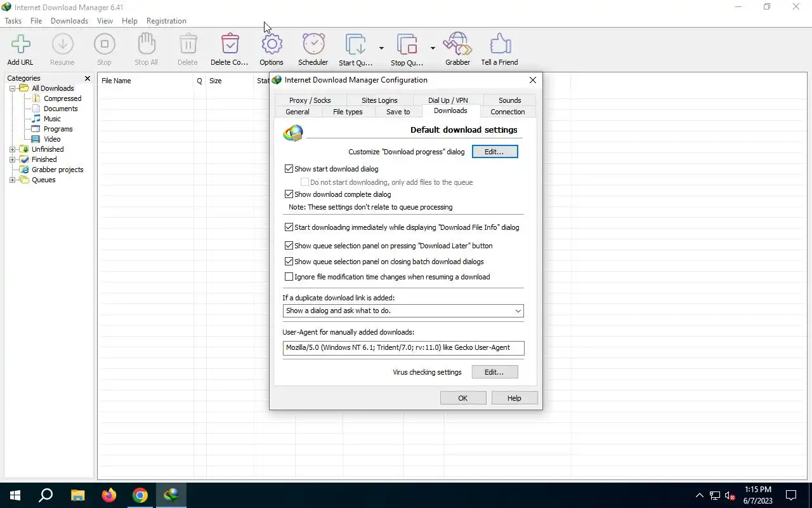Click the User-Agent text field

[x=403, y=348]
